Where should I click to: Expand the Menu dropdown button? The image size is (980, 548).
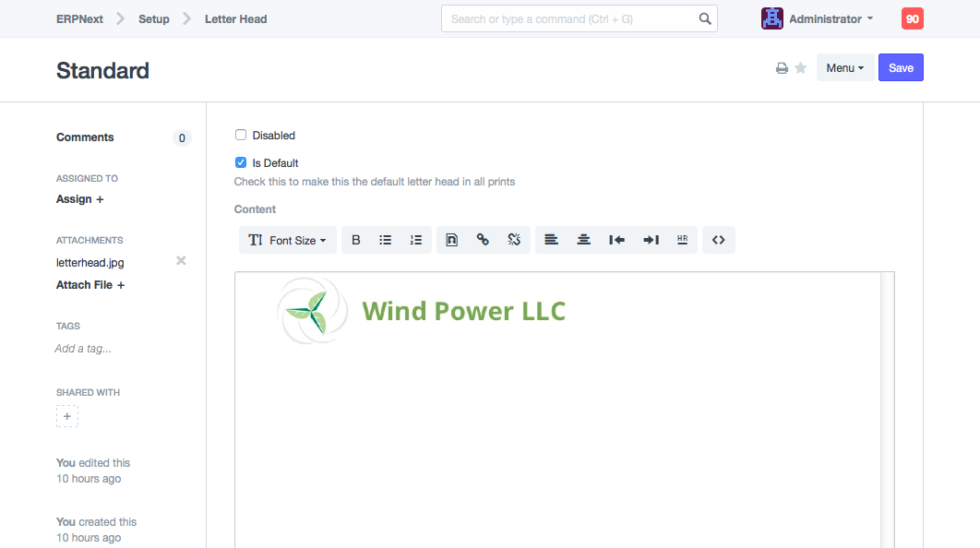pyautogui.click(x=844, y=68)
